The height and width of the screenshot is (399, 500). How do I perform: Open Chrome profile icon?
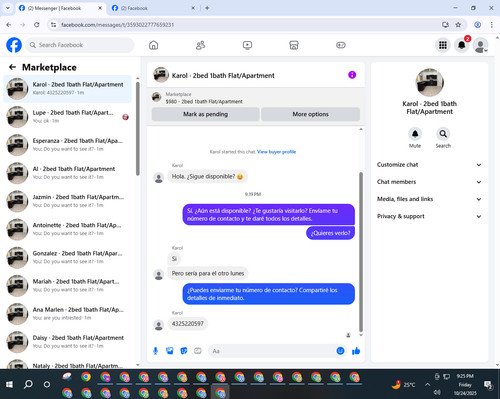[477, 25]
